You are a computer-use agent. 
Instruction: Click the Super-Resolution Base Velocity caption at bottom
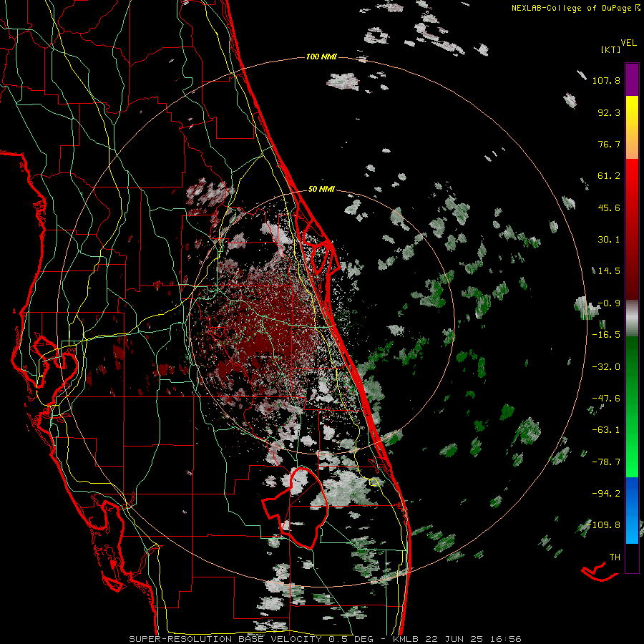pos(326,639)
